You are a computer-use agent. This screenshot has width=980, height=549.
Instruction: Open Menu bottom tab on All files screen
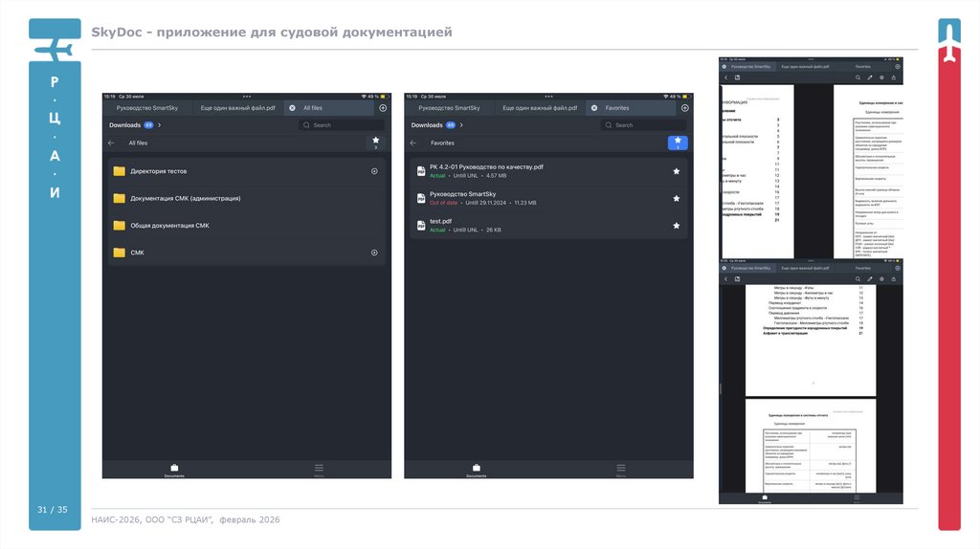(x=319, y=471)
